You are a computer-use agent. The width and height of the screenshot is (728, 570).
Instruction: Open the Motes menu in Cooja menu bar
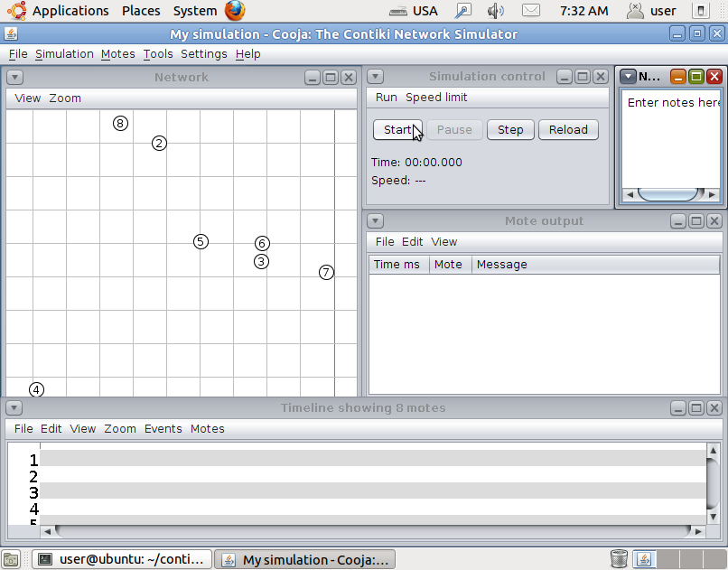pos(118,54)
